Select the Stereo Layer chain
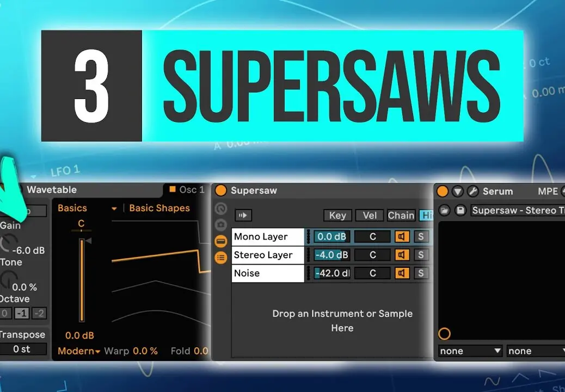 click(x=268, y=255)
